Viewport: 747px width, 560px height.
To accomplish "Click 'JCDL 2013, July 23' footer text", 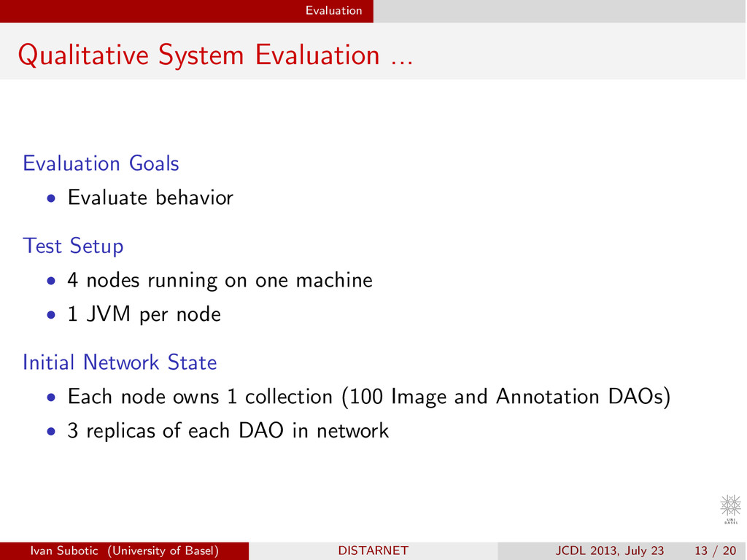I will (x=609, y=551).
